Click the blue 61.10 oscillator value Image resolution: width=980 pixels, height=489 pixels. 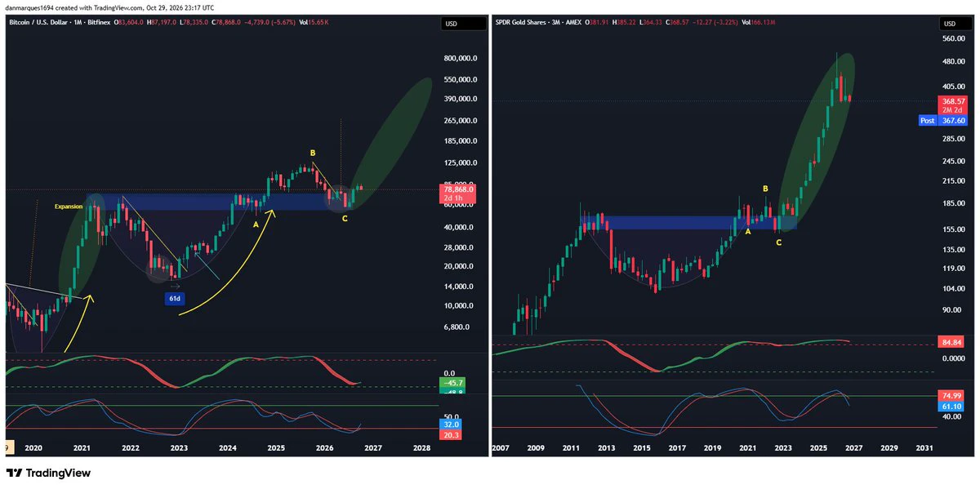(951, 406)
